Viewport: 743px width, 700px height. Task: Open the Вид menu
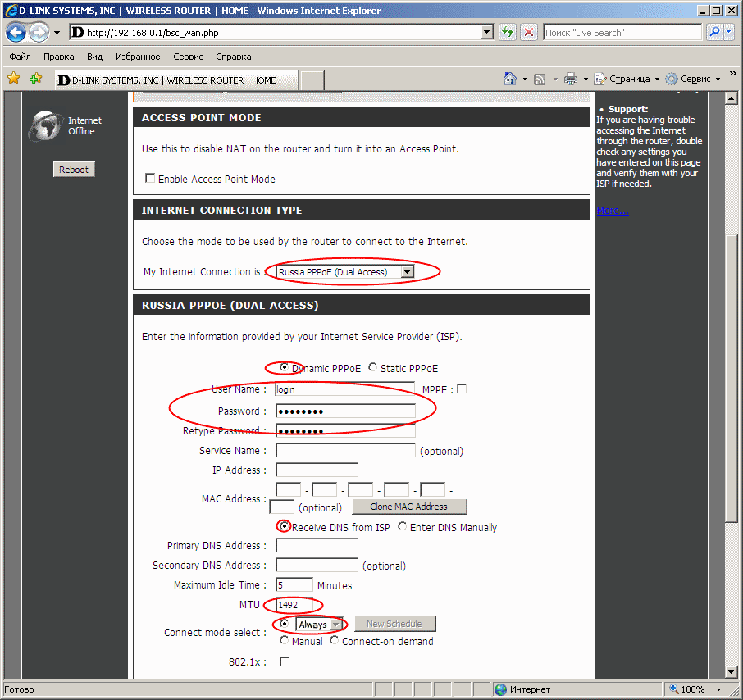(95, 57)
